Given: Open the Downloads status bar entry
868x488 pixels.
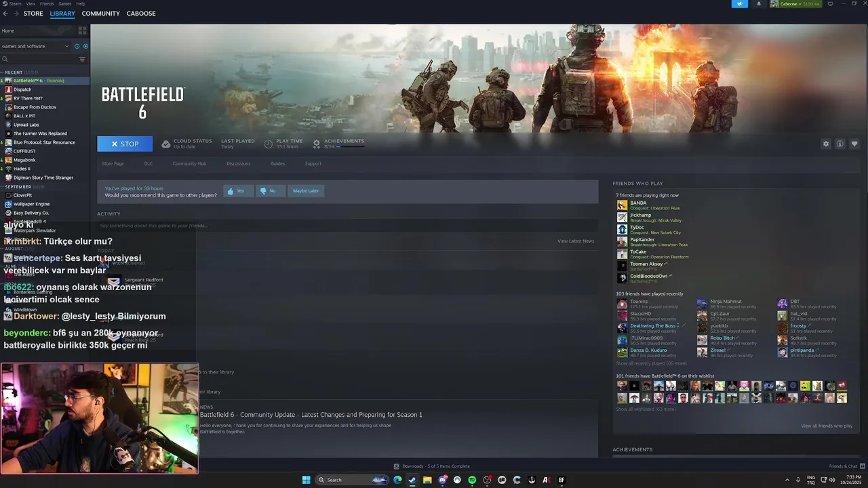Looking at the screenshot, I should coord(432,466).
